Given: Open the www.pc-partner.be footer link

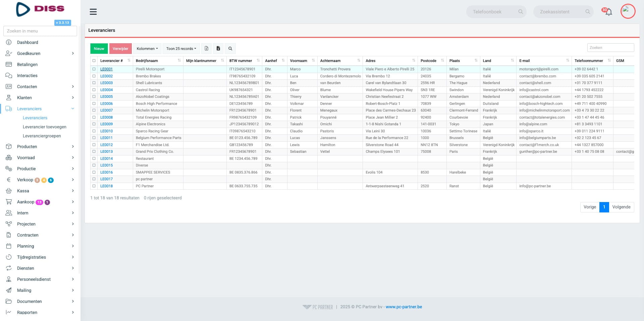Looking at the screenshot, I should coord(404,307).
